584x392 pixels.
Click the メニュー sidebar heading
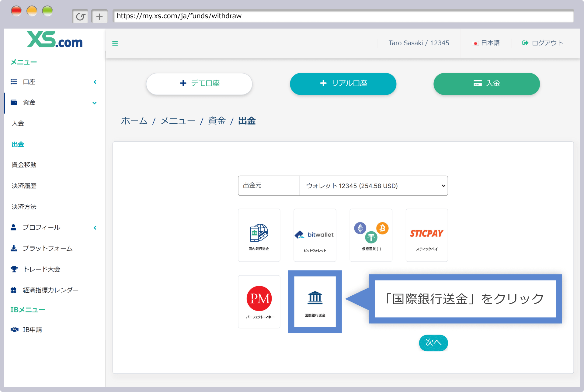click(x=24, y=62)
